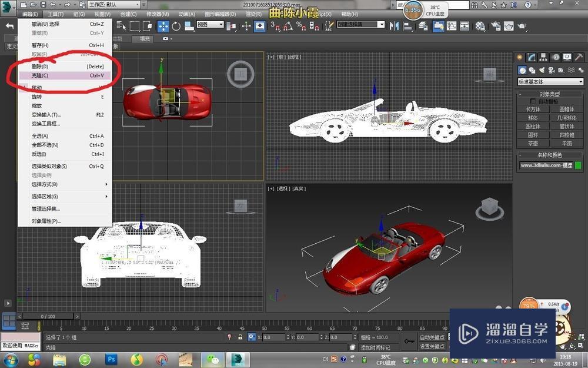
Task: Open the 标准基本体 dropdown
Action: pos(550,82)
